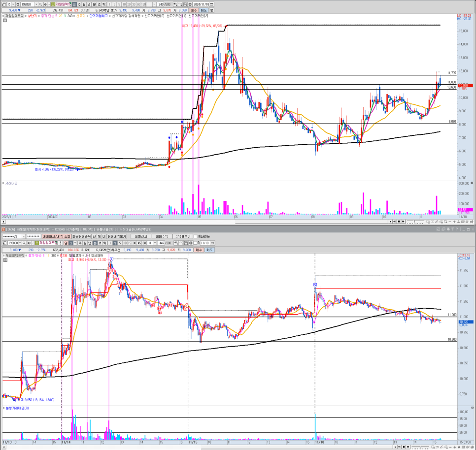This screenshot has width=476, height=450.
Task: Click the upper chart zoom magnifier in bottom toolbar
Action: pos(445,222)
